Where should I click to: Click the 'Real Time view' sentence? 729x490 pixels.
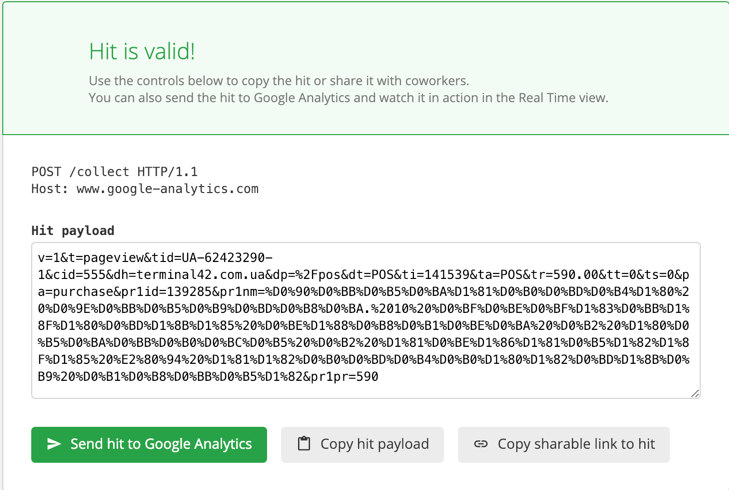click(348, 98)
